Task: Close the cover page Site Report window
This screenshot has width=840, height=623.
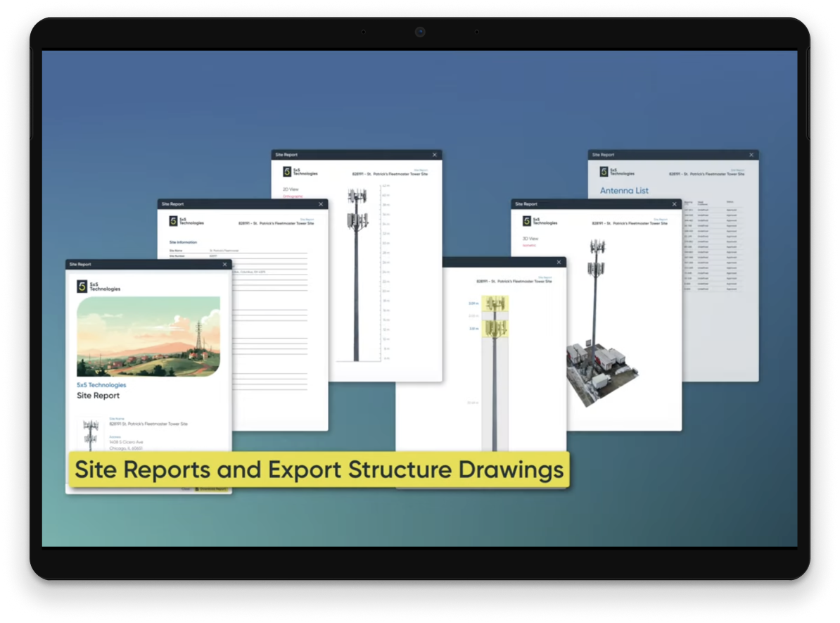Action: [x=225, y=265]
